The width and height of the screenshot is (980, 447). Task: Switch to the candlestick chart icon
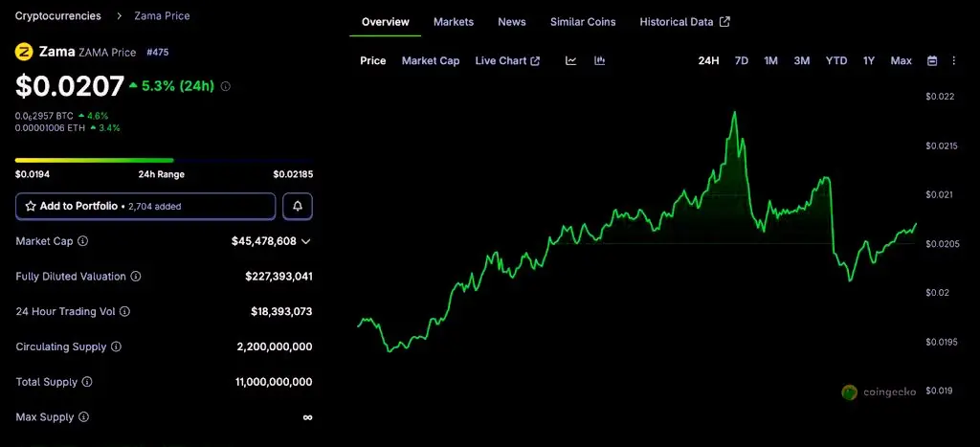point(599,60)
